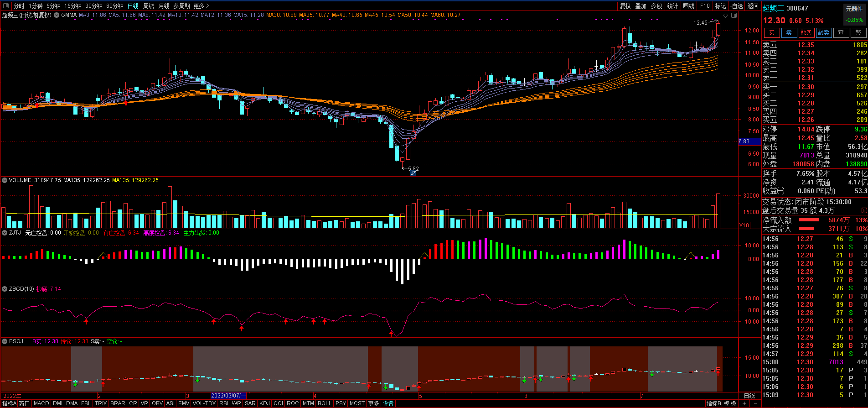Select the 5分钟 period
Image resolution: width=868 pixels, height=408 pixels.
[53, 6]
